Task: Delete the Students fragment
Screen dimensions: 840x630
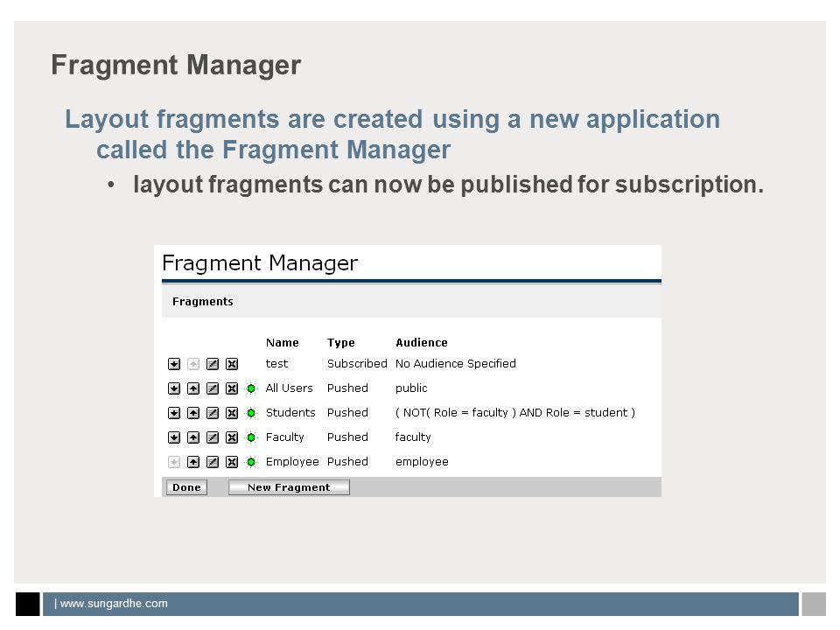Action: pos(231,413)
